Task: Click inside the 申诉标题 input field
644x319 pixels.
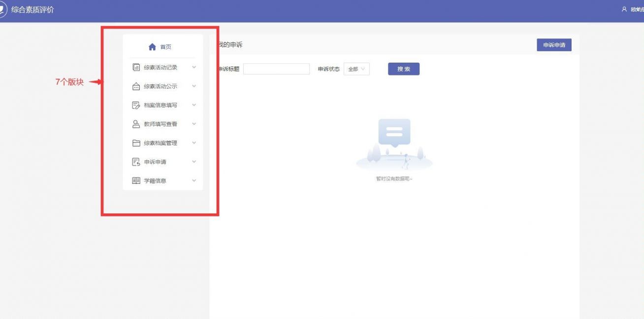Action: click(276, 69)
